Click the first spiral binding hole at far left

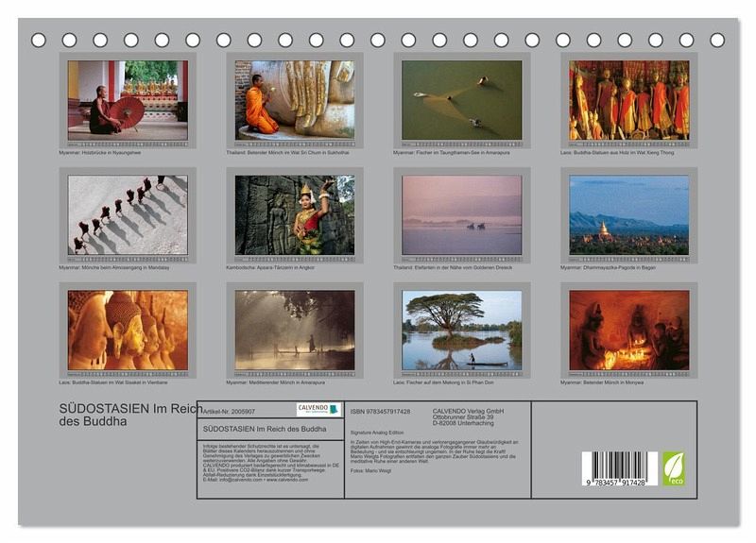click(39, 41)
